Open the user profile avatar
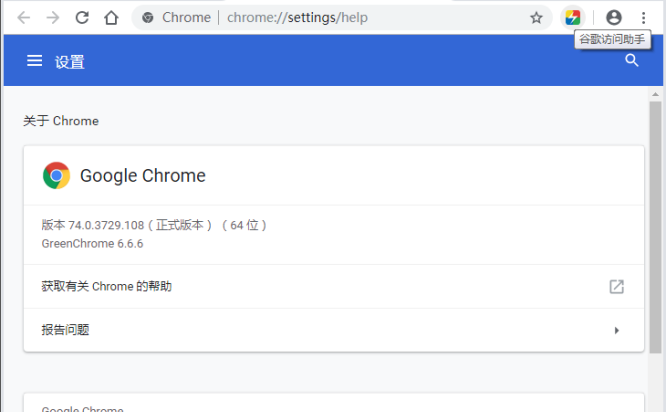This screenshot has width=666, height=412. (x=614, y=18)
